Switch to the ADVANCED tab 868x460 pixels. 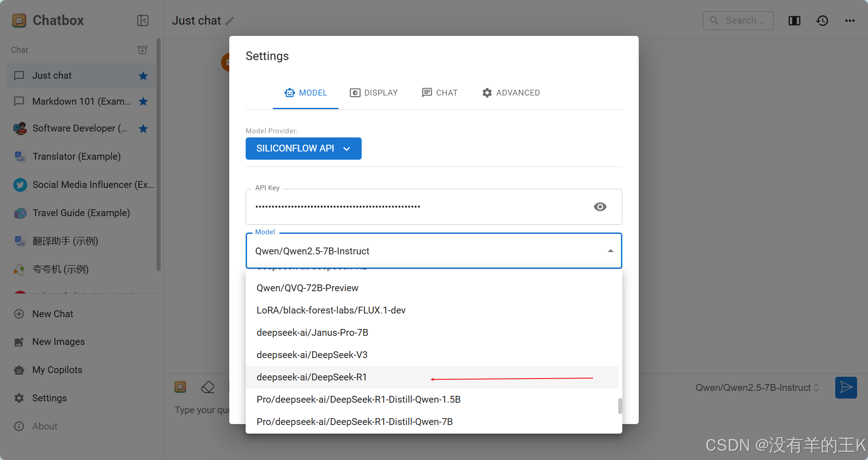511,93
